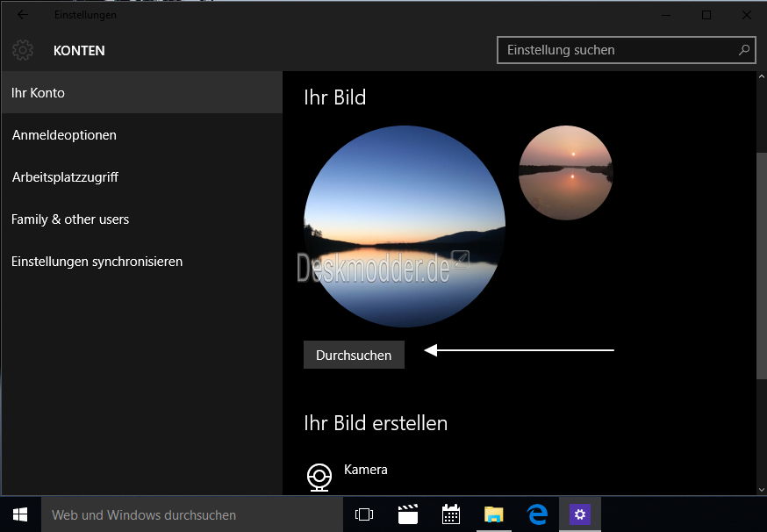Screen dimensions: 767x532
Task: Launch the clapperboard video app from the taskbar
Action: coord(407,514)
